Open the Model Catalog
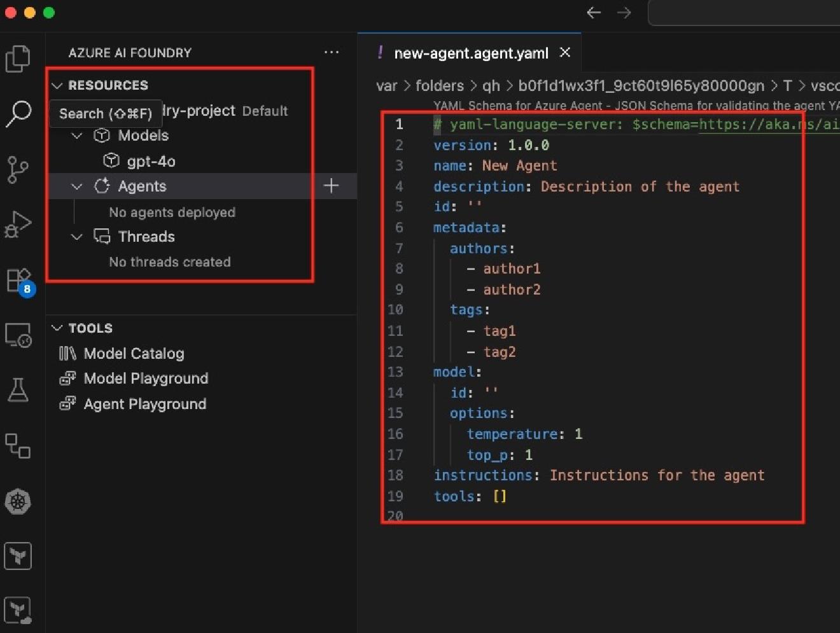The image size is (840, 633). [x=134, y=353]
